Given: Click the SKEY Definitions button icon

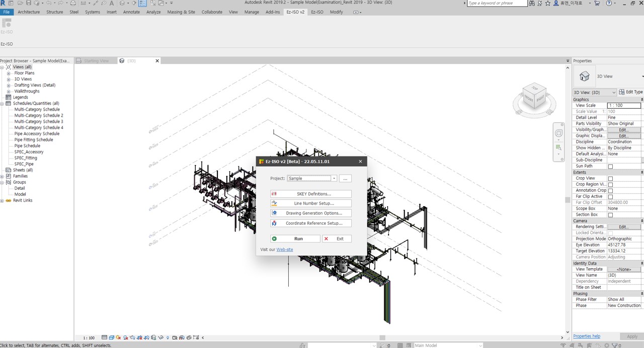Looking at the screenshot, I should pos(274,194).
